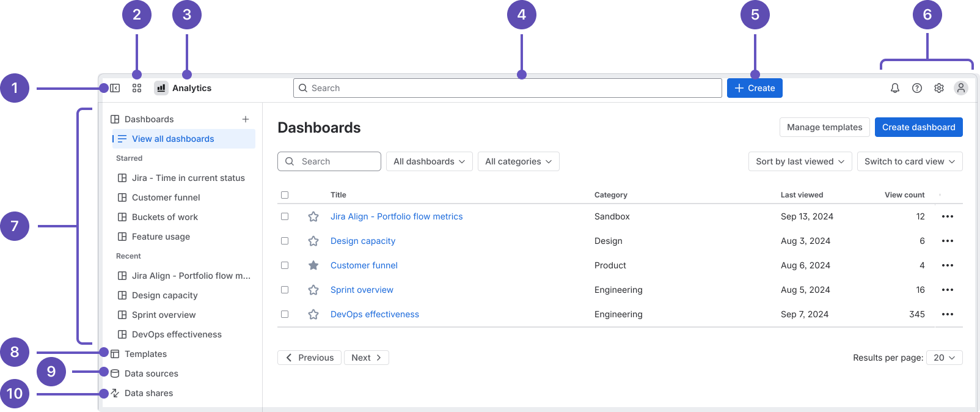Open Templates in the sidebar

145,354
